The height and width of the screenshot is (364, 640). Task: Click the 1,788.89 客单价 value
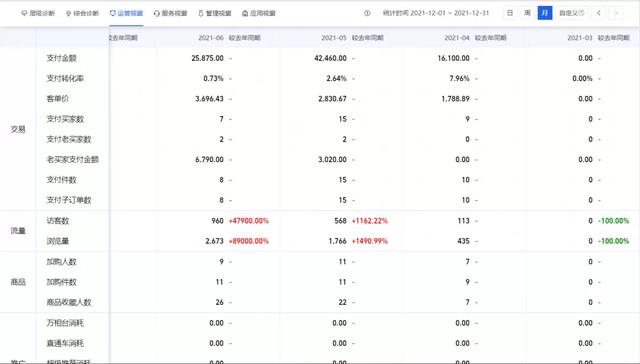click(455, 99)
